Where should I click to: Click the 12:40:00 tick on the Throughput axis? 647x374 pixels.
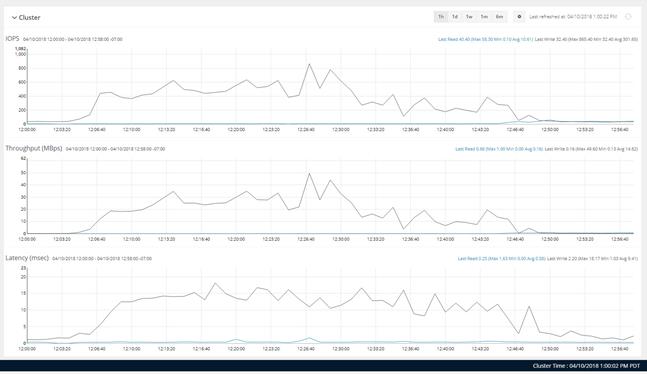coord(445,239)
